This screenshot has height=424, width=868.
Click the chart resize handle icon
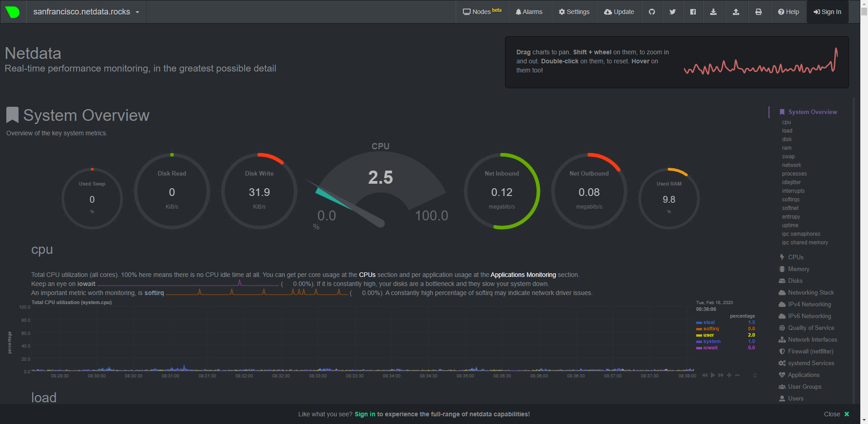[755, 375]
